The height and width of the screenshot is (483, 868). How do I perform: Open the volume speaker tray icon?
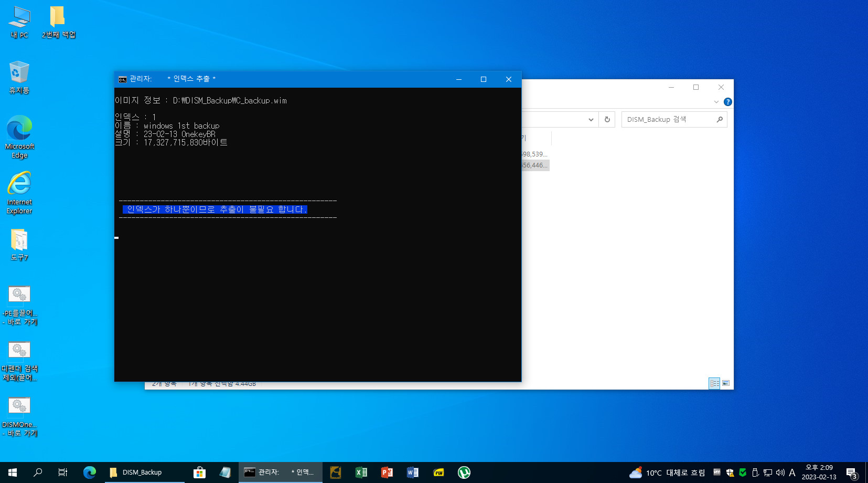coord(780,472)
